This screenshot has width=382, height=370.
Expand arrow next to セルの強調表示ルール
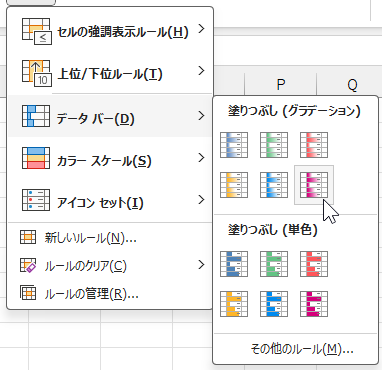click(201, 29)
